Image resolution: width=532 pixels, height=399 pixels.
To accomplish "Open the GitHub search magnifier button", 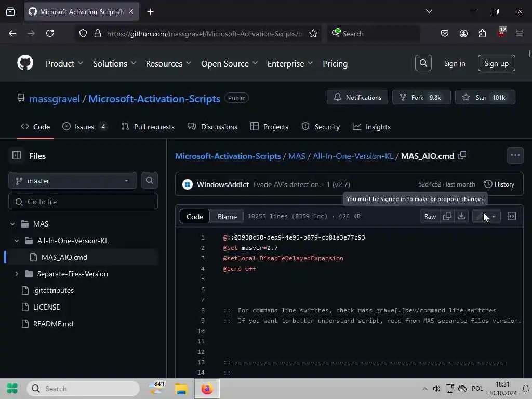I will click(x=423, y=63).
